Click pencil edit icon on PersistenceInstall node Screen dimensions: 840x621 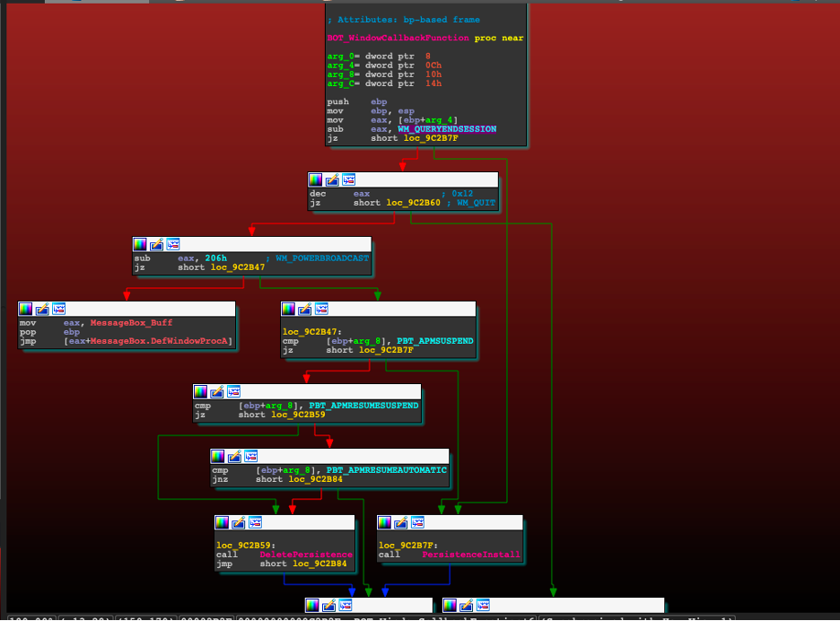(401, 522)
